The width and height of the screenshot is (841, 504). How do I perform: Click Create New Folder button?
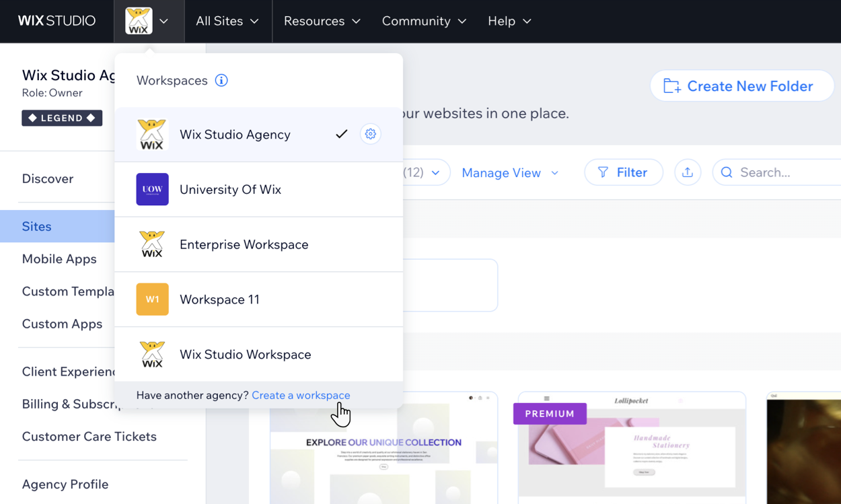click(741, 86)
